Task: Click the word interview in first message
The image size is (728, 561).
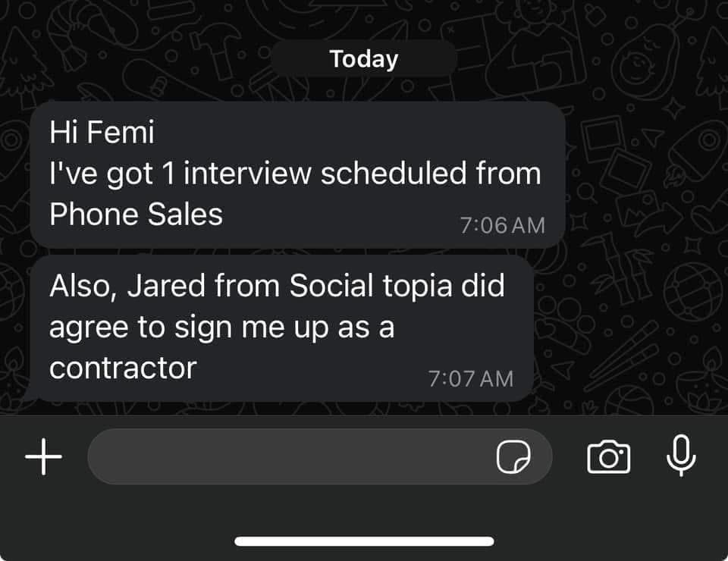Action: pyautogui.click(x=247, y=174)
